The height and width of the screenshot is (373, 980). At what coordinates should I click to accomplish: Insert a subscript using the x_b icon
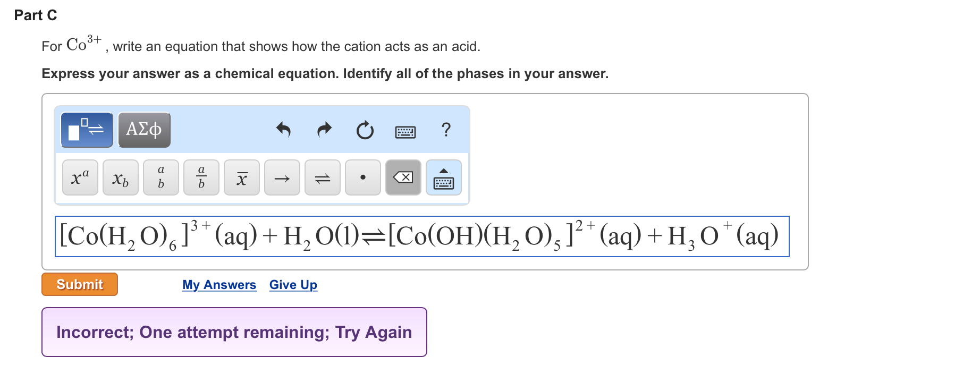coord(120,178)
